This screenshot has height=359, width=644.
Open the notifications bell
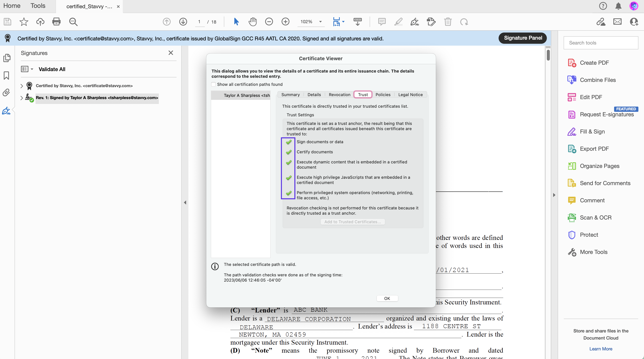[x=619, y=6]
